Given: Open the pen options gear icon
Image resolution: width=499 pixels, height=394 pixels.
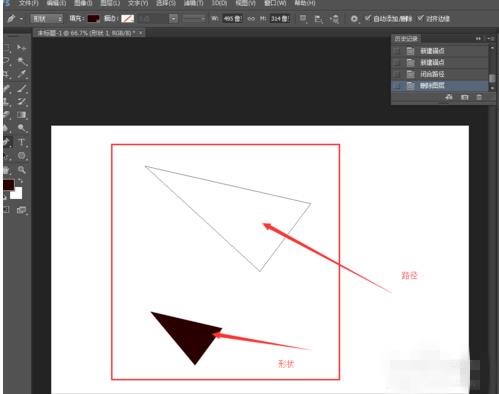Looking at the screenshot, I should [x=354, y=19].
